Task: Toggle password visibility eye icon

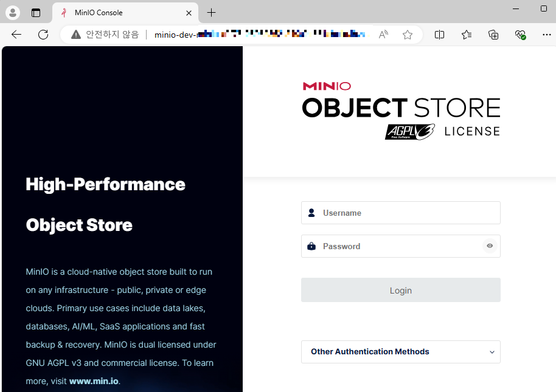Action: point(490,246)
